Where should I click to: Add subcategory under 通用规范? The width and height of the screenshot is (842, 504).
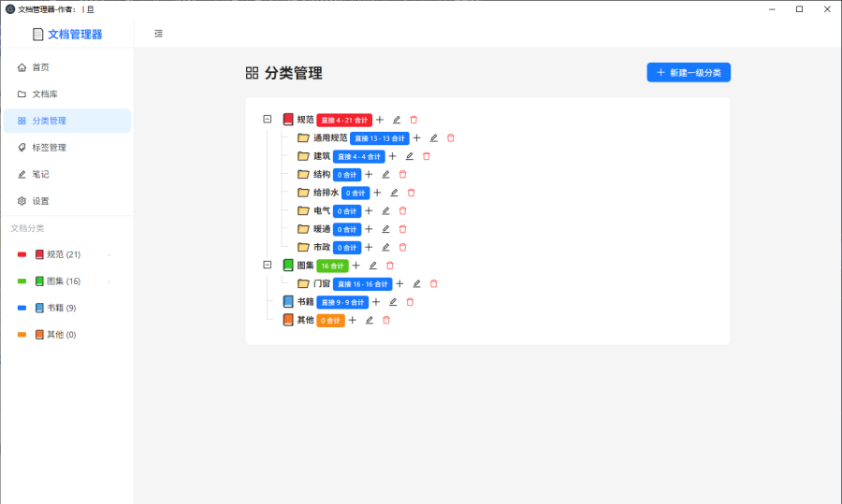(x=416, y=138)
